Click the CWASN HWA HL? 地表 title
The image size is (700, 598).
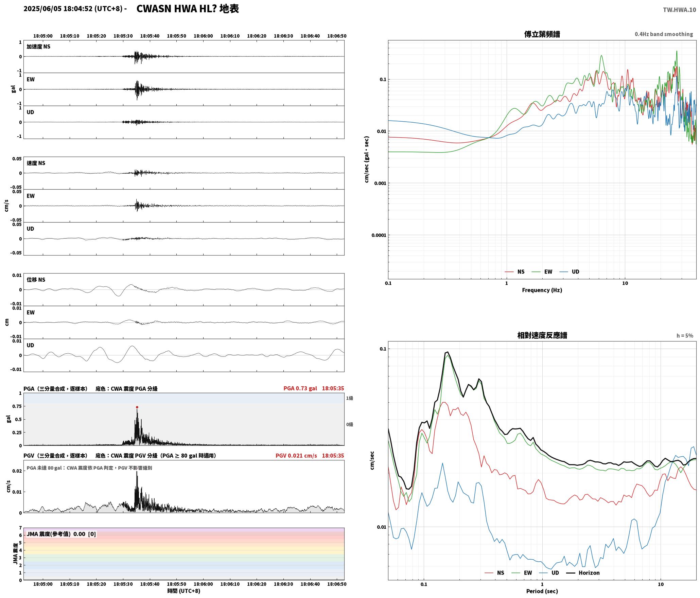tap(188, 9)
